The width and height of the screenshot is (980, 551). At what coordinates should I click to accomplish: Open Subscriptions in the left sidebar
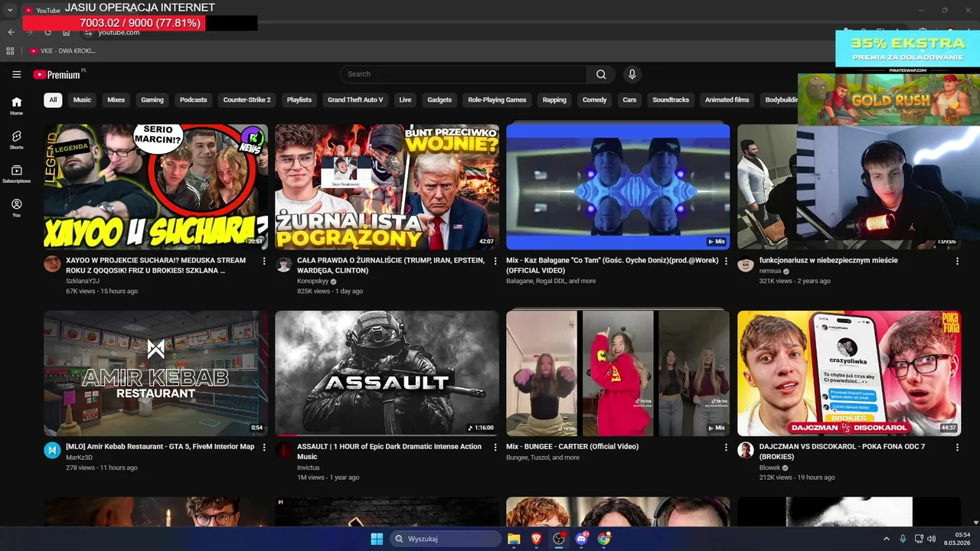17,174
